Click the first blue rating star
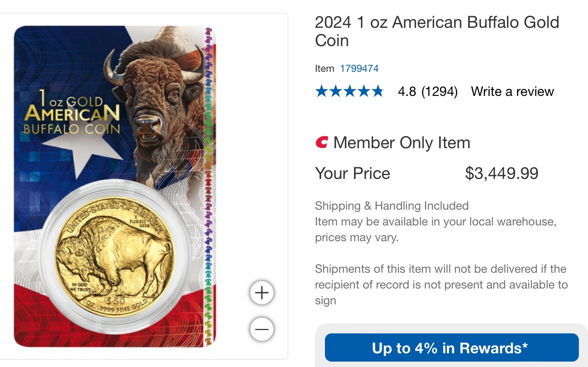 pos(322,91)
